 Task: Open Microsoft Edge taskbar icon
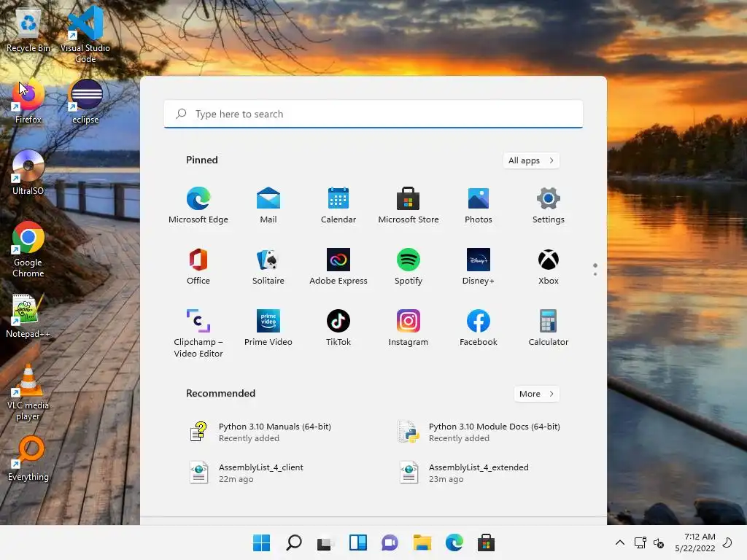pos(454,542)
